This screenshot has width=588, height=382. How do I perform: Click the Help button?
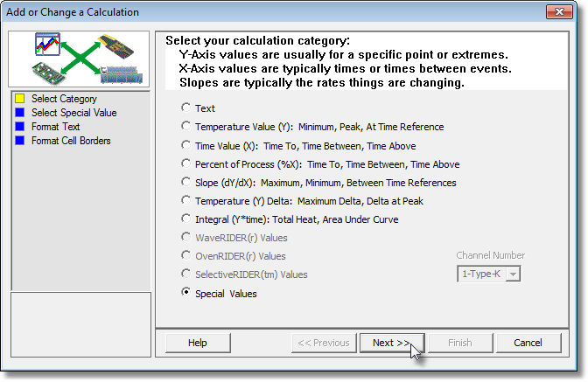point(198,343)
